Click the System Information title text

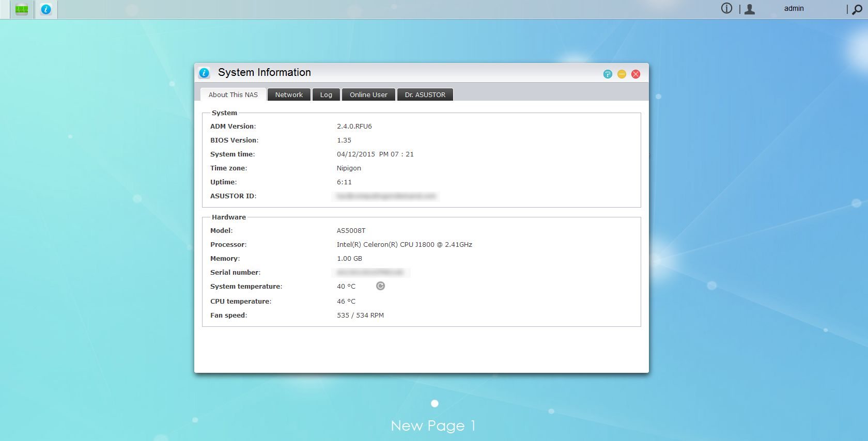pyautogui.click(x=265, y=73)
